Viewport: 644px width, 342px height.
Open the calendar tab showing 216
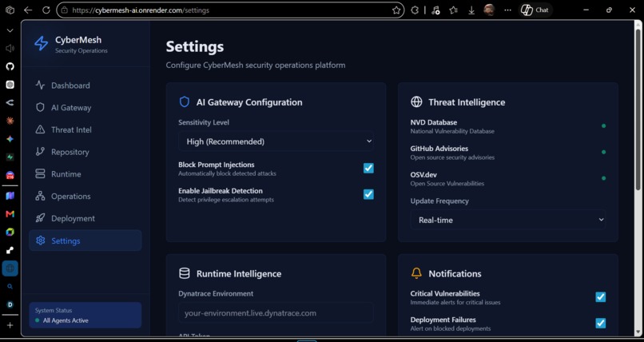[x=10, y=176]
